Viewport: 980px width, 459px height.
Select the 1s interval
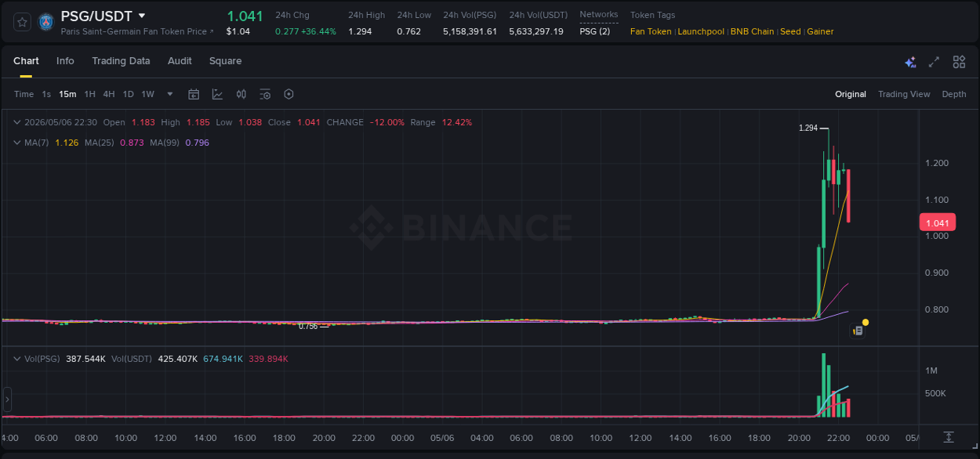[x=46, y=94]
